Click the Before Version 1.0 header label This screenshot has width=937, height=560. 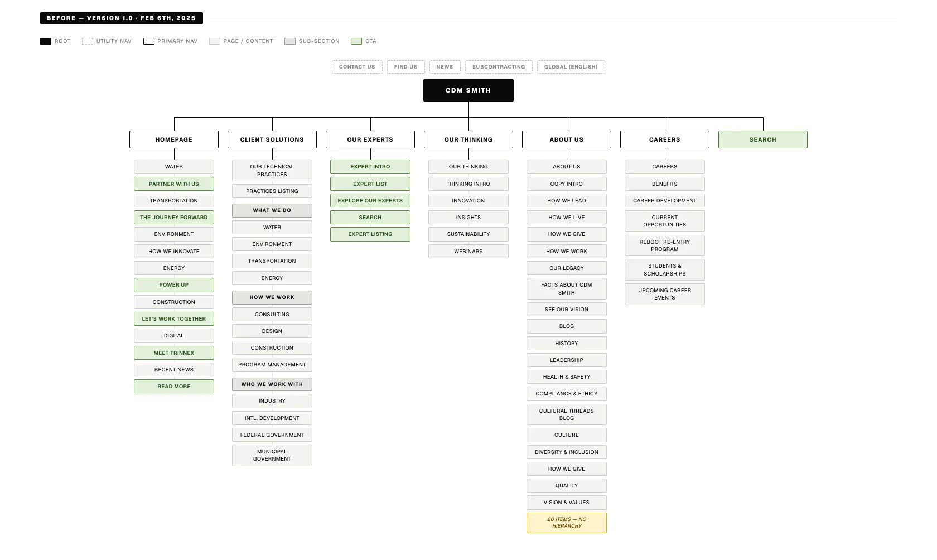(x=122, y=18)
